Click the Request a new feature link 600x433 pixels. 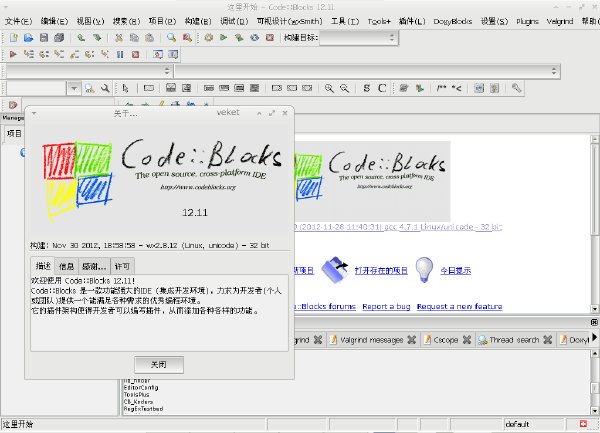459,306
